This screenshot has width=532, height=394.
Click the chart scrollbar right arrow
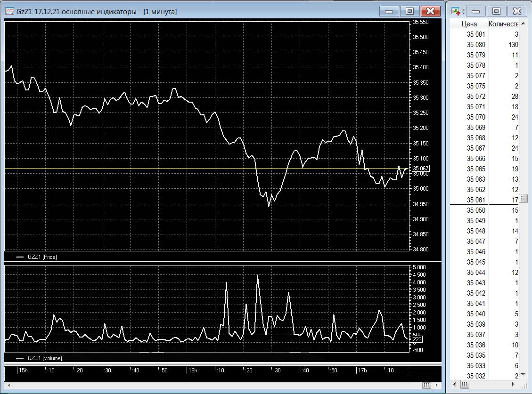437,385
